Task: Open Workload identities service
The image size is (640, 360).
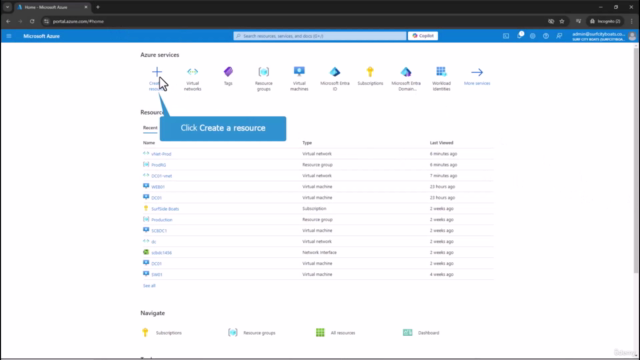Action: point(441,78)
